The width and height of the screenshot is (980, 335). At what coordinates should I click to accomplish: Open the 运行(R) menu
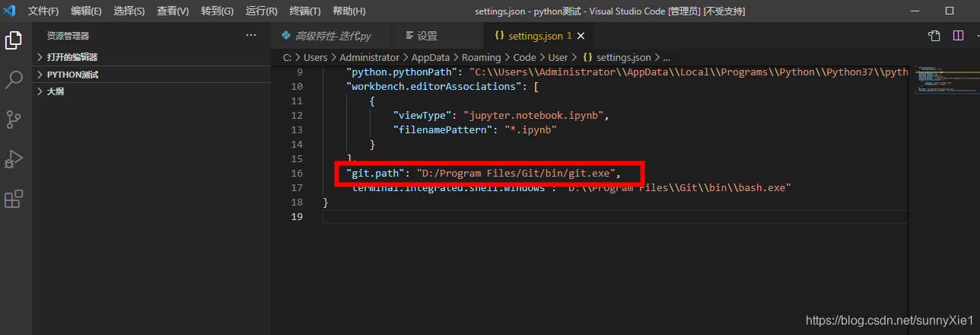(262, 11)
